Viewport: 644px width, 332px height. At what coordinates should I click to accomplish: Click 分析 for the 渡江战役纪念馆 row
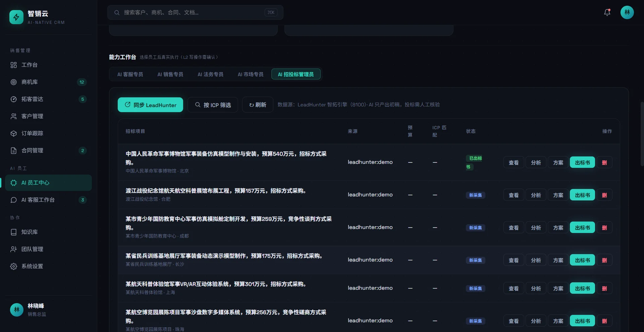(x=536, y=195)
